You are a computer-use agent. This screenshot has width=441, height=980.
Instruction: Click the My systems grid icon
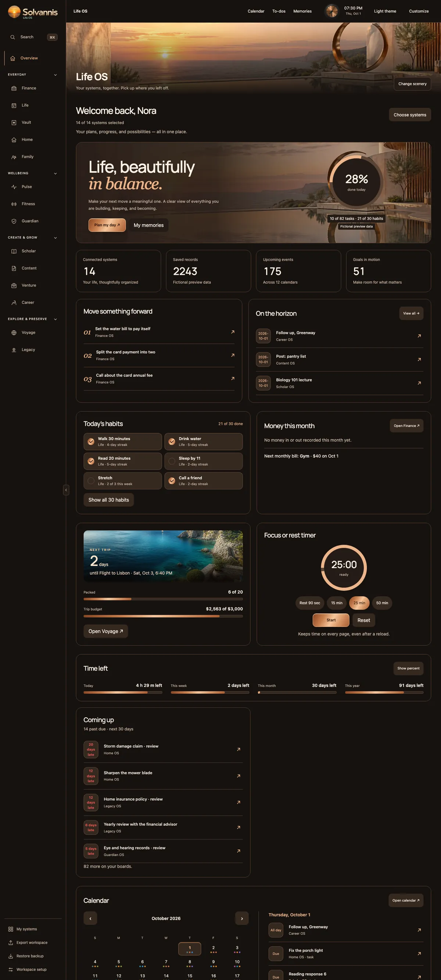(11, 929)
